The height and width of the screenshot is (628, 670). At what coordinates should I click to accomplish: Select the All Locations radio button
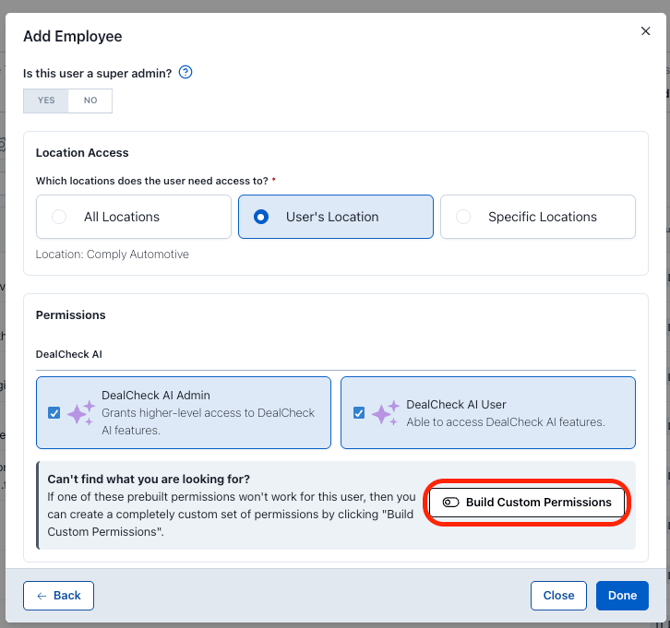pos(60,217)
